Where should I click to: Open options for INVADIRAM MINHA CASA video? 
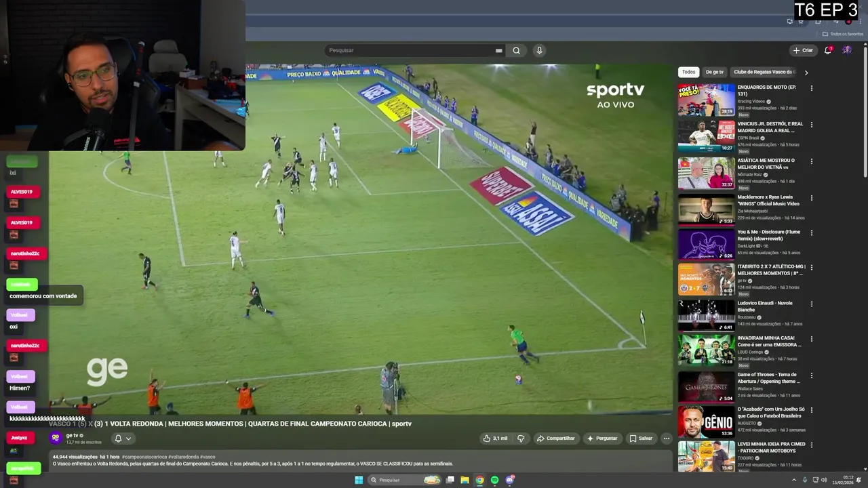811,339
